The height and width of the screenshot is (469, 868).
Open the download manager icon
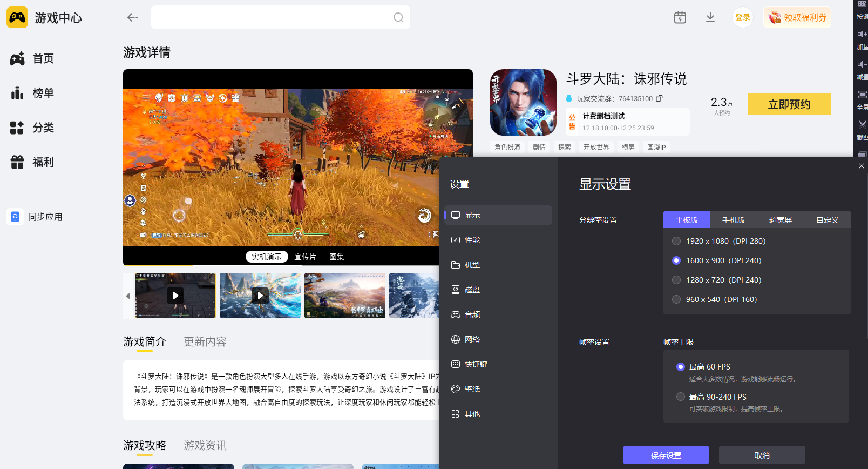pyautogui.click(x=710, y=18)
